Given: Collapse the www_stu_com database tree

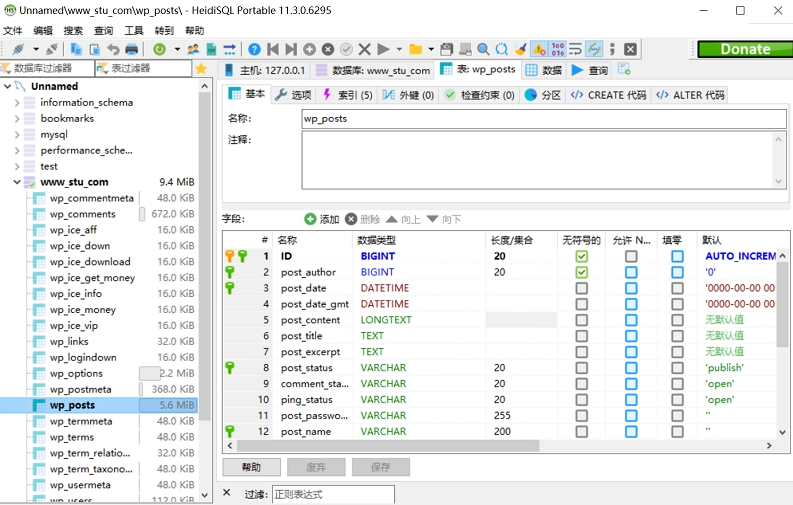Looking at the screenshot, I should [x=17, y=182].
